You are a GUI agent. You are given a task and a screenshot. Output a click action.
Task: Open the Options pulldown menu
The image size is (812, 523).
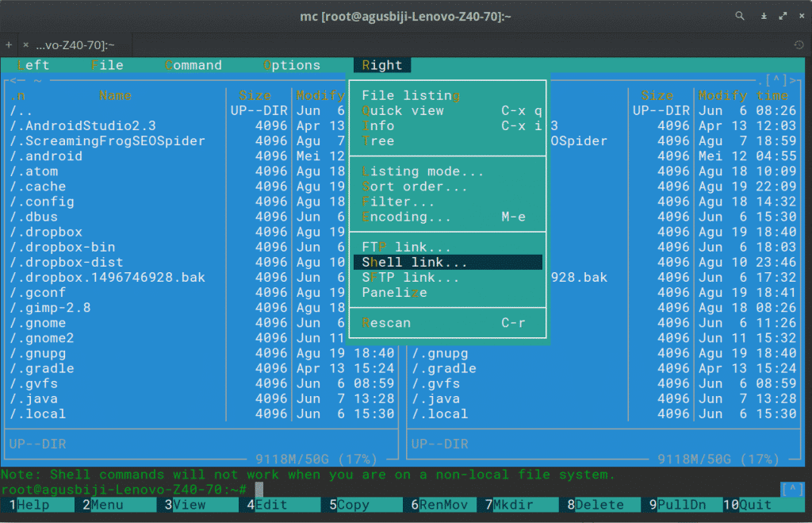click(293, 65)
